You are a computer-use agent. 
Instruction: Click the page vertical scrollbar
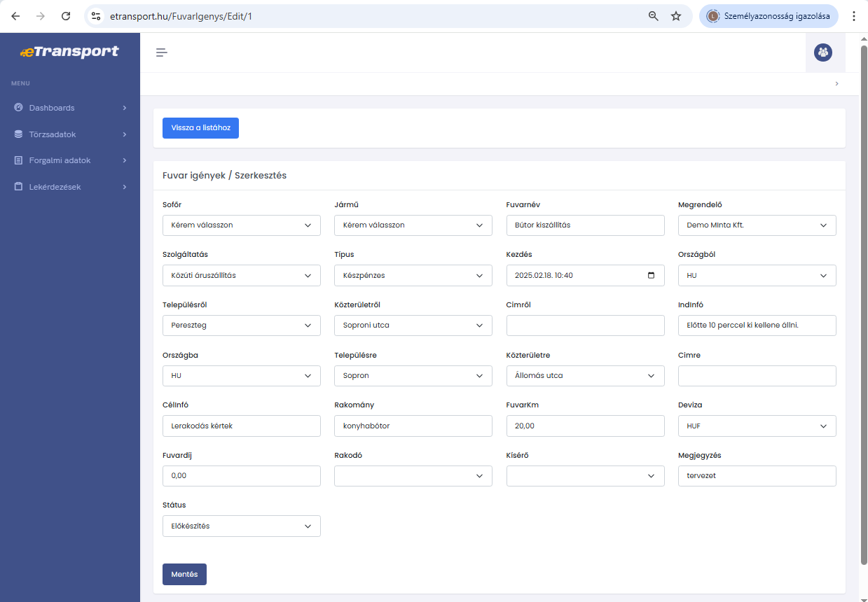coord(863,301)
